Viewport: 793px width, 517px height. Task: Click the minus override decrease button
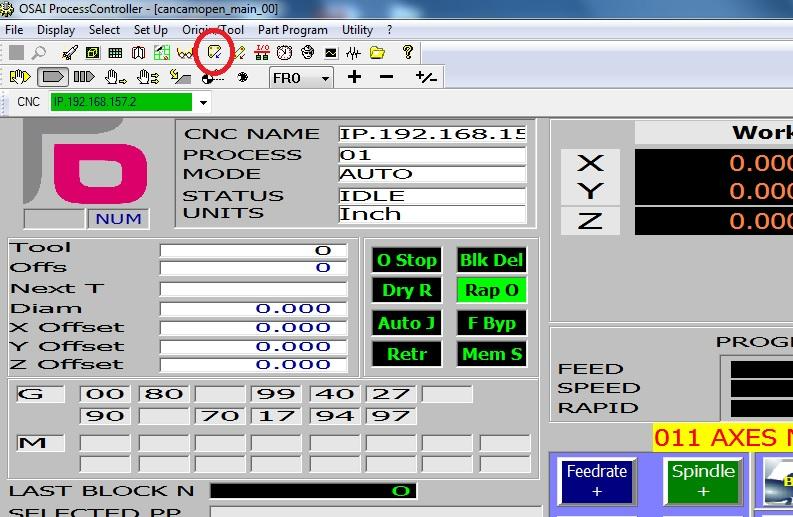click(386, 77)
